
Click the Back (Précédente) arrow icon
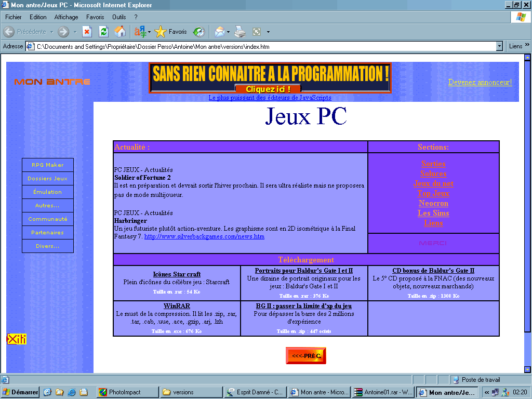9,32
